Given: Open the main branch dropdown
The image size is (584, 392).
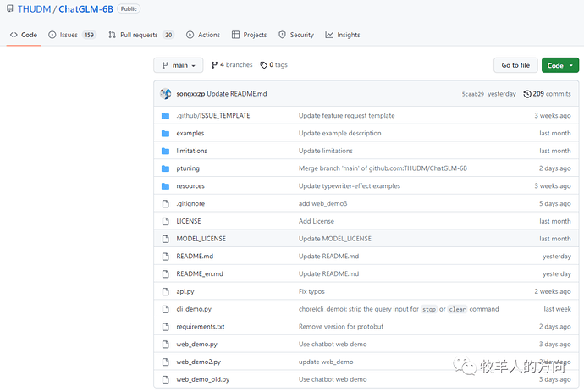Looking at the screenshot, I should [179, 65].
